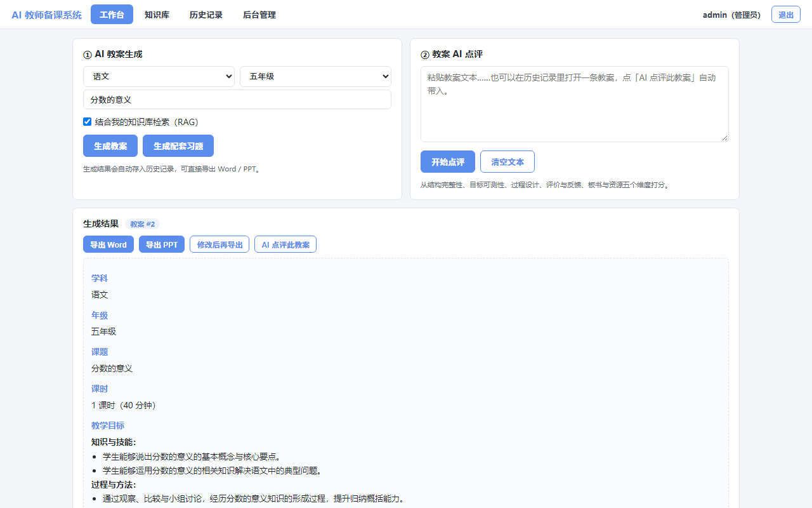Click the 开始点评 button
The width and height of the screenshot is (812, 508).
[448, 161]
